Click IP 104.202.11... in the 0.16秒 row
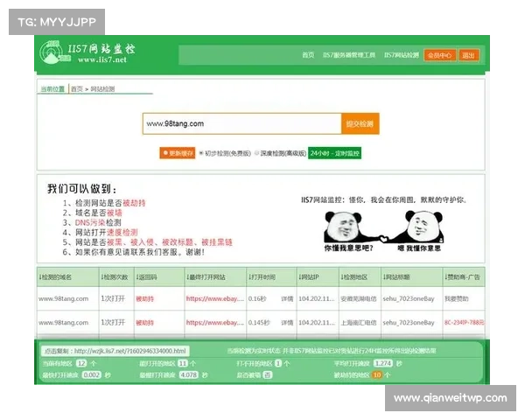Viewport: 525px width, 420px height. click(317, 298)
